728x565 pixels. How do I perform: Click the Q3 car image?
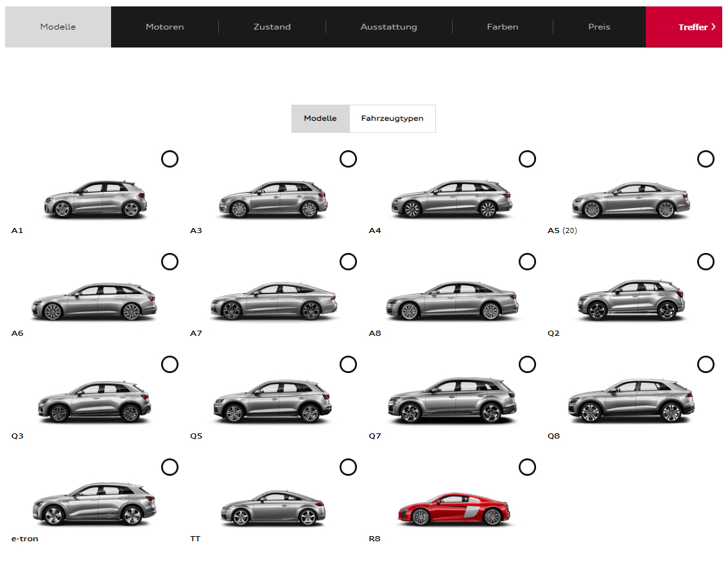tap(94, 402)
